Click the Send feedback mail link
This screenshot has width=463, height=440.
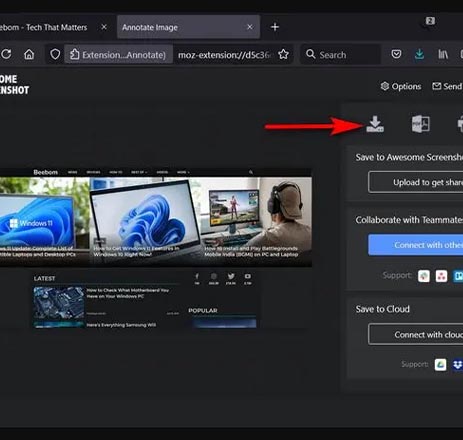point(447,86)
